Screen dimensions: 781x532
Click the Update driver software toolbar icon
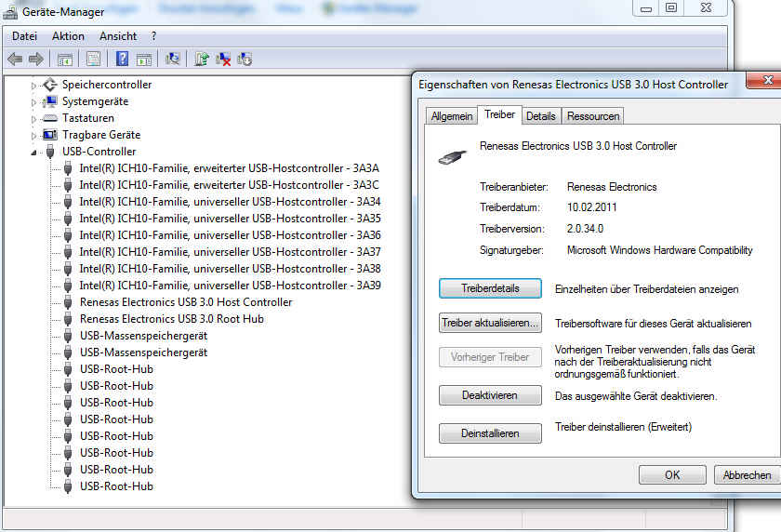coord(202,60)
